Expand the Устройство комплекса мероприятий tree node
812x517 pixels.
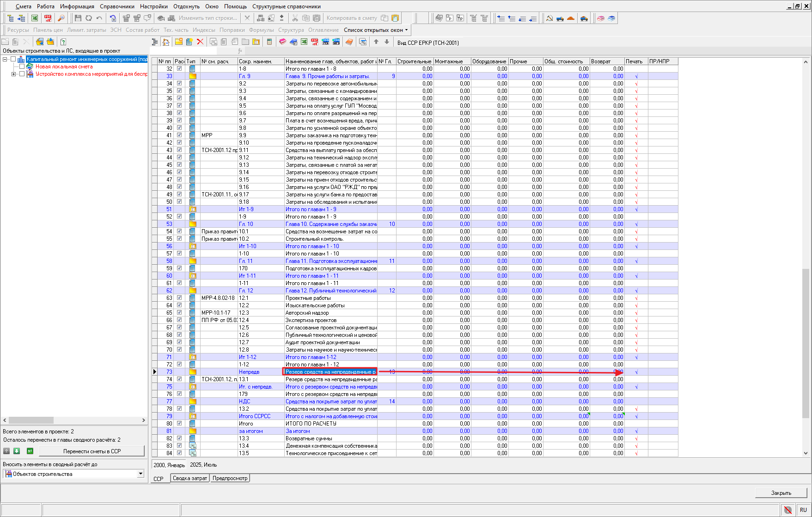(13, 74)
